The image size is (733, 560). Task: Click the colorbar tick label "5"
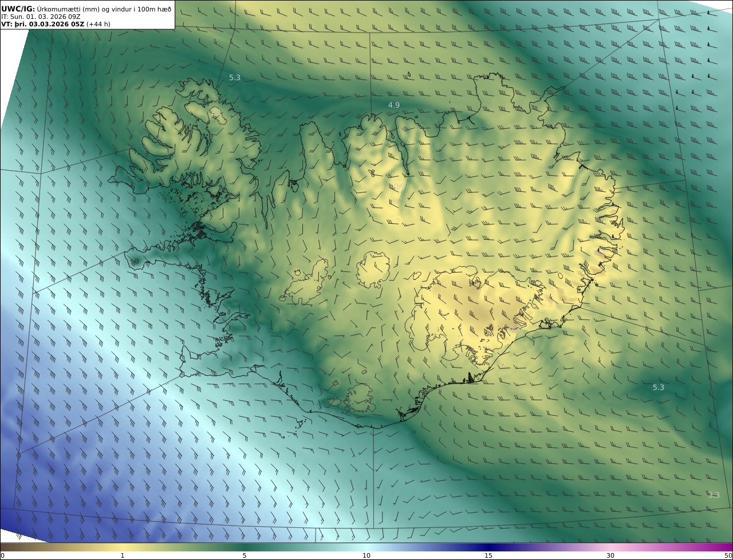(x=245, y=555)
